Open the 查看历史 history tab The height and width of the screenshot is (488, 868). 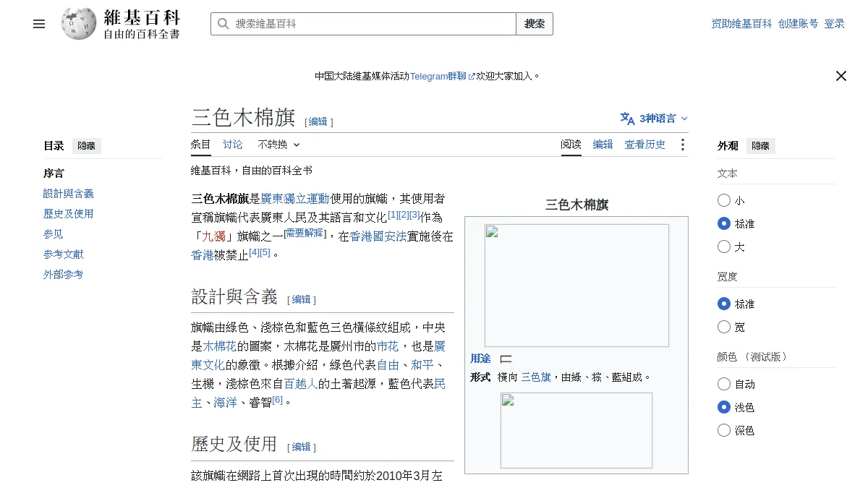coord(645,145)
